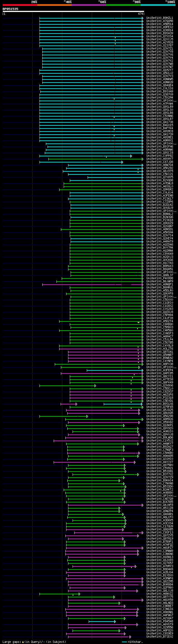Select the UniRef100_A5DZT4 label

point(160,321)
